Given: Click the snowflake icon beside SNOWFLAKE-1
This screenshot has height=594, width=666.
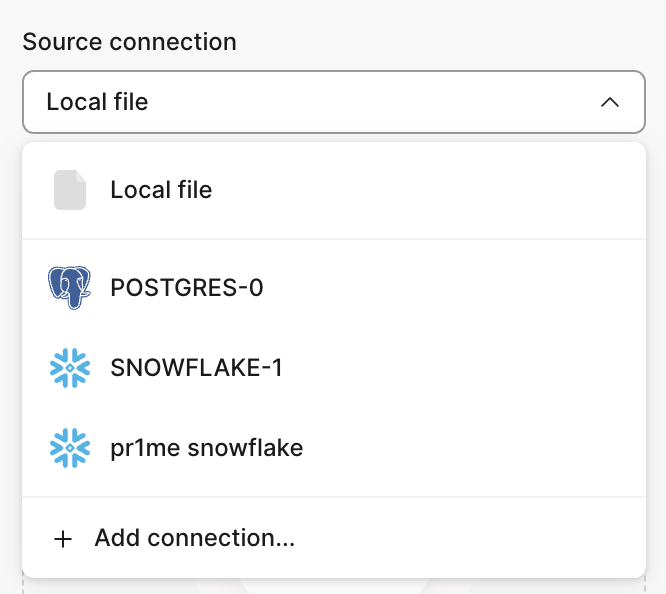Looking at the screenshot, I should tap(69, 368).
